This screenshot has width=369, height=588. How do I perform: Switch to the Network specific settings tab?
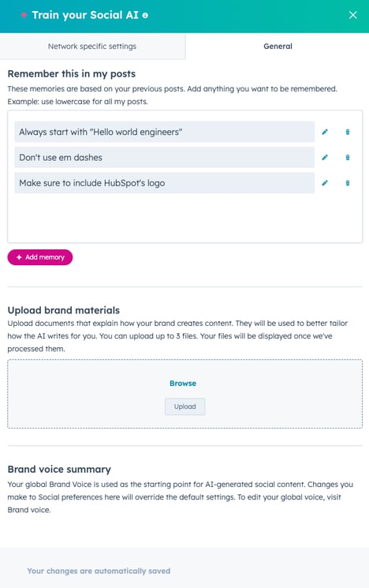(x=92, y=46)
